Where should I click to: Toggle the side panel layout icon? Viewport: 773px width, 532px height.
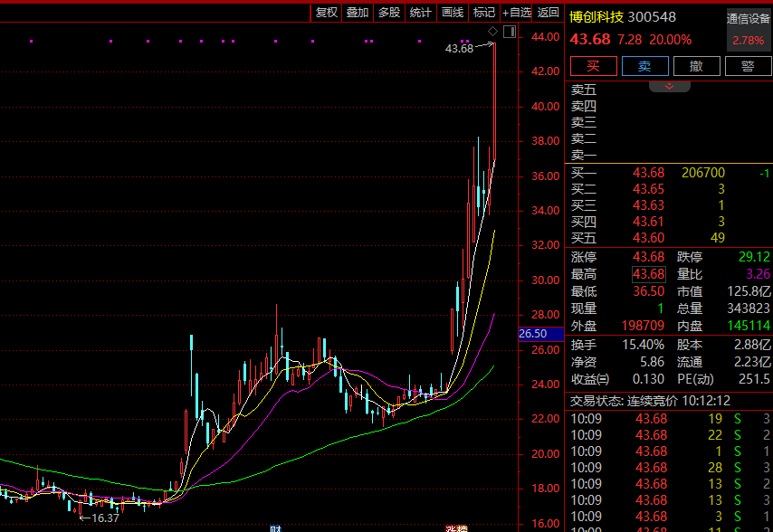click(509, 32)
